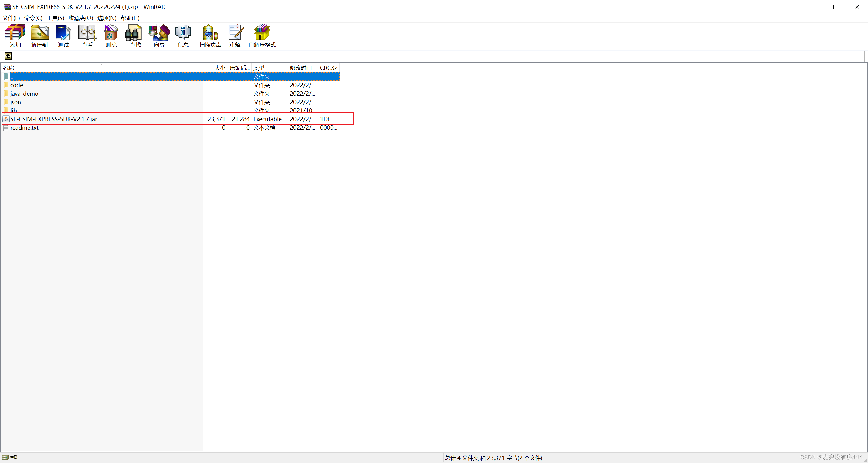Open the File (文件) menu
Viewport: 868px width, 463px height.
pyautogui.click(x=11, y=18)
